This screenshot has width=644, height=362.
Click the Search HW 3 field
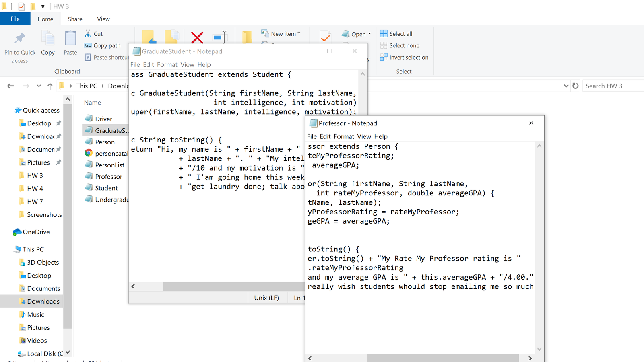(612, 86)
